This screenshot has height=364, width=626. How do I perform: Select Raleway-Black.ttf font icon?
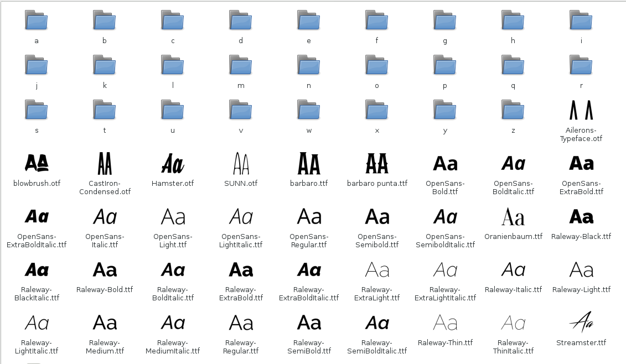[581, 217]
